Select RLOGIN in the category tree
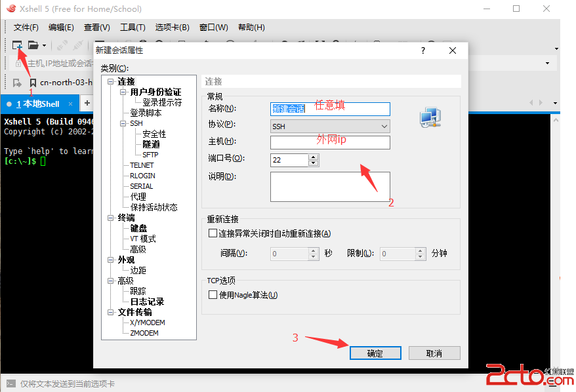 pos(142,176)
